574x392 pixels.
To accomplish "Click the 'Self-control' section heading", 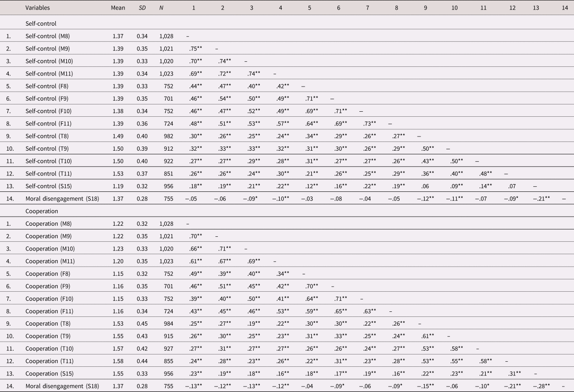I will tap(41, 23).
